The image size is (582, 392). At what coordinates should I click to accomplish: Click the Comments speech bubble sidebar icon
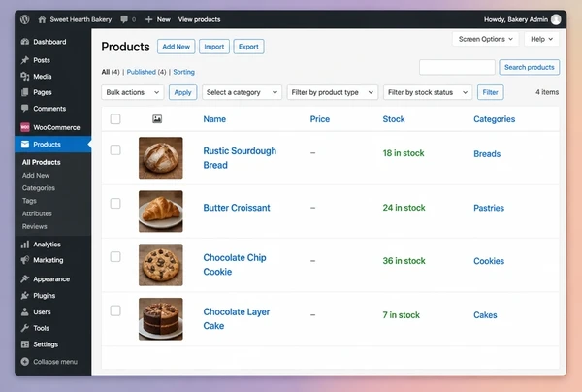pos(25,109)
